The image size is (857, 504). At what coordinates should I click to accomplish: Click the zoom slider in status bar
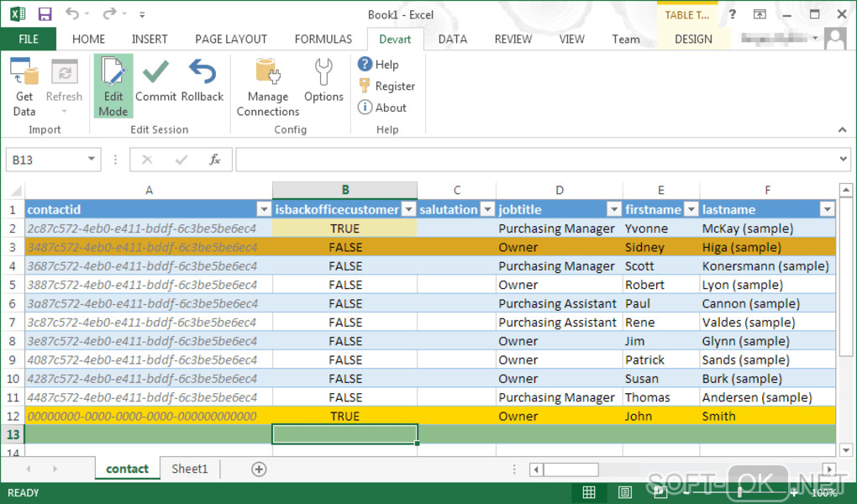739,492
